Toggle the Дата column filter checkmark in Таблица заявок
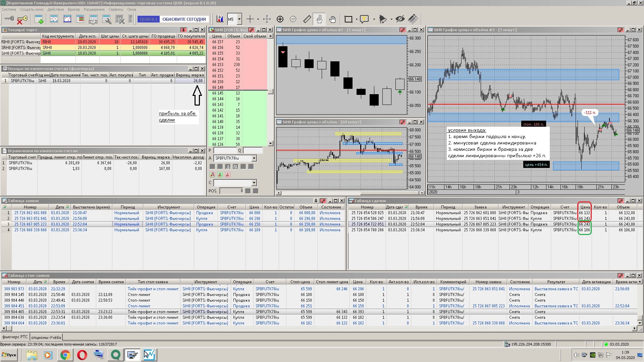This screenshot has width=644, height=362. pos(67,207)
